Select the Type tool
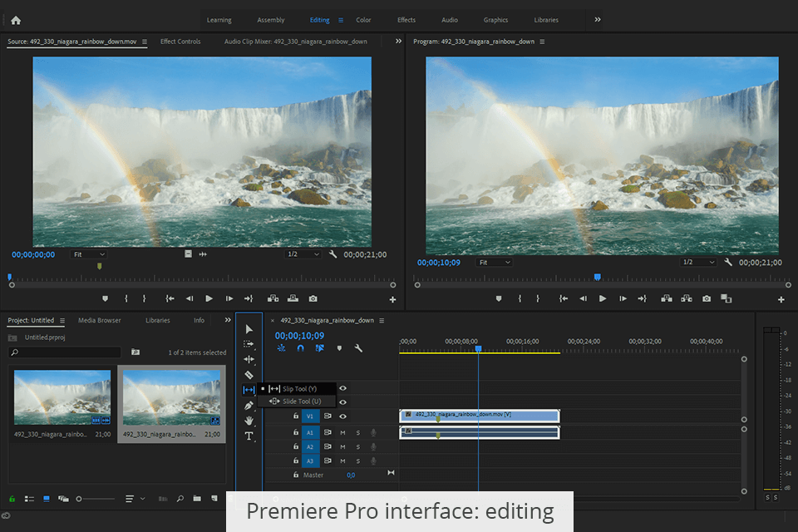Image resolution: width=798 pixels, height=532 pixels. click(x=249, y=436)
